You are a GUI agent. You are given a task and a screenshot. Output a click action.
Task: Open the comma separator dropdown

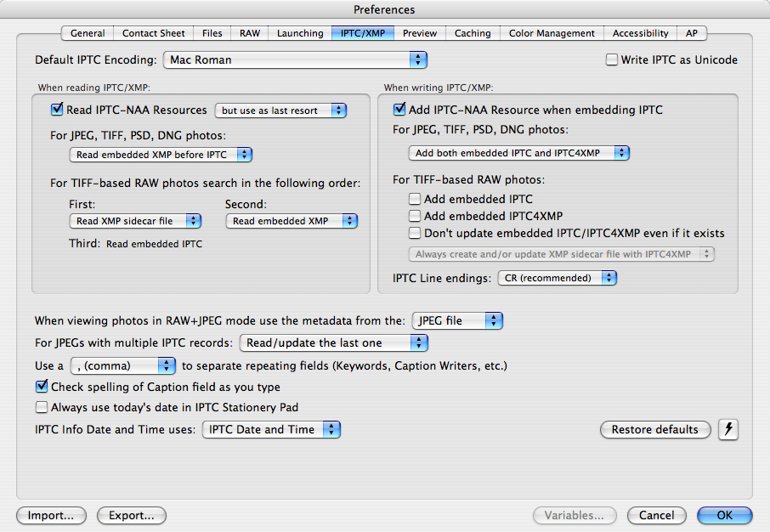123,366
